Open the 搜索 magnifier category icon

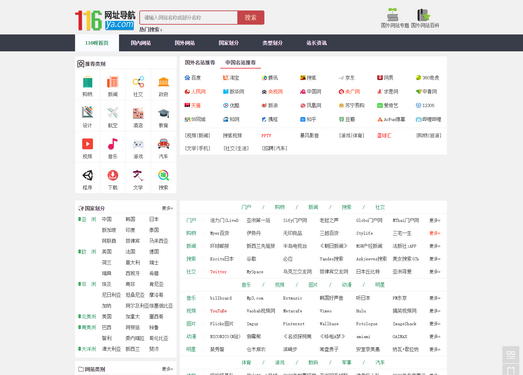pyautogui.click(x=163, y=175)
